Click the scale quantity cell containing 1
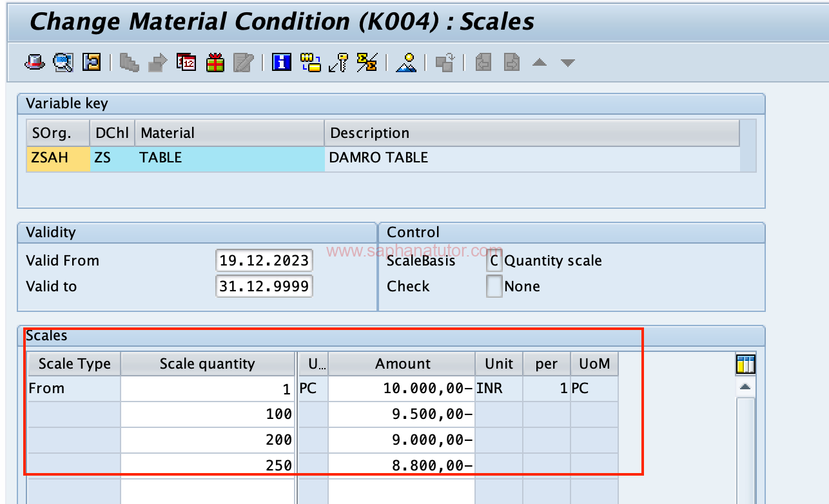The image size is (829, 504). tap(208, 389)
